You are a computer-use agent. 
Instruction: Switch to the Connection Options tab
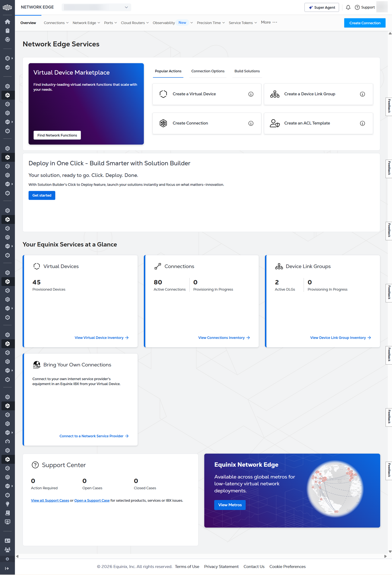point(208,71)
